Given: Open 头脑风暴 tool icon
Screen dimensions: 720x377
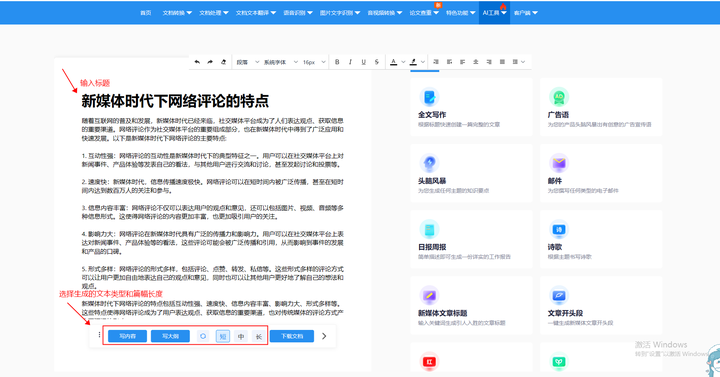Looking at the screenshot, I should (x=429, y=163).
